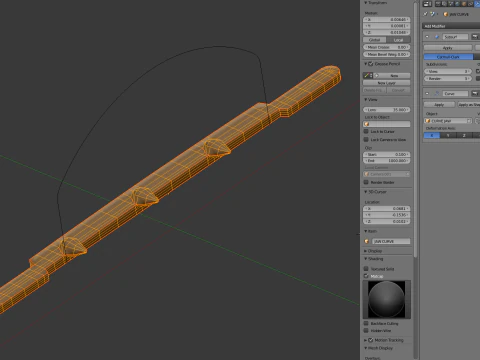
Task: Collapse the Item panel
Action: click(366, 231)
